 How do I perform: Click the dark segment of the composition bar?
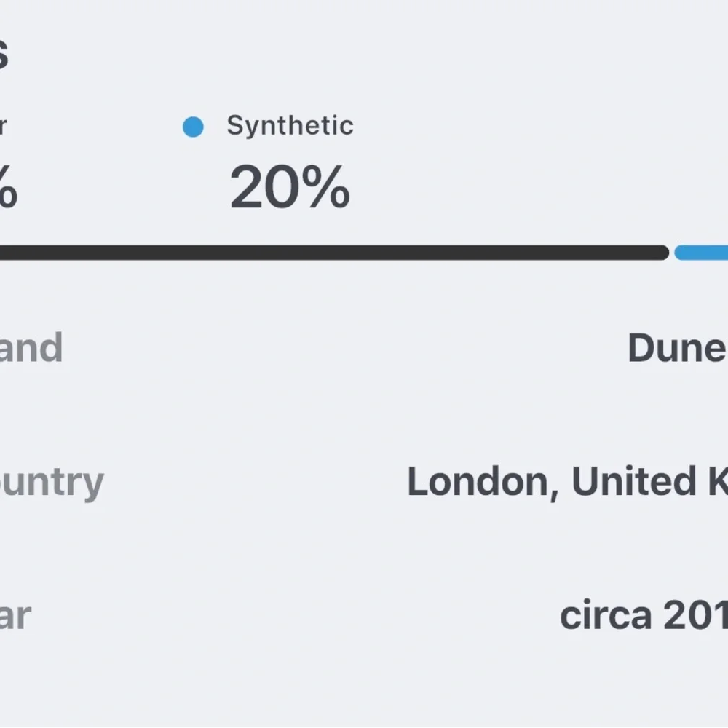328,253
